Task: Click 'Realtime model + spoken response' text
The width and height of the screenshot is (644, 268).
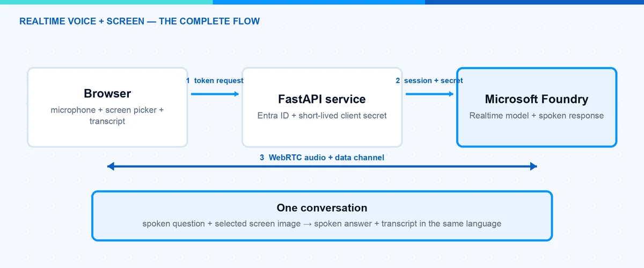Action: [x=537, y=116]
